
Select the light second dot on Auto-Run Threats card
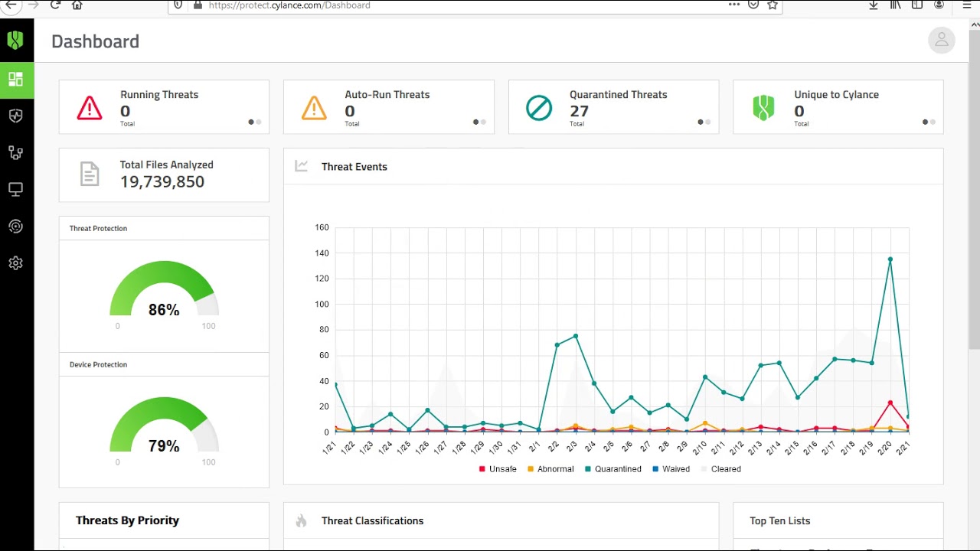(x=483, y=122)
